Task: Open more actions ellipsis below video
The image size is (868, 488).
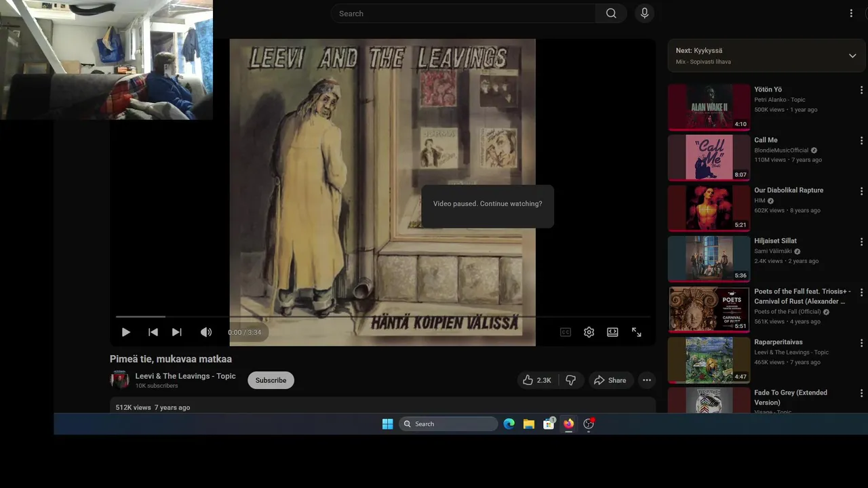Action: point(647,380)
